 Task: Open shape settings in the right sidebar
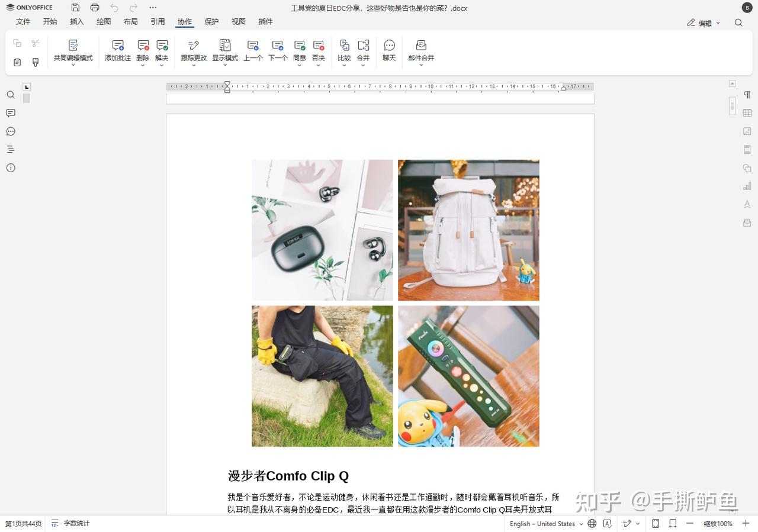tap(747, 168)
